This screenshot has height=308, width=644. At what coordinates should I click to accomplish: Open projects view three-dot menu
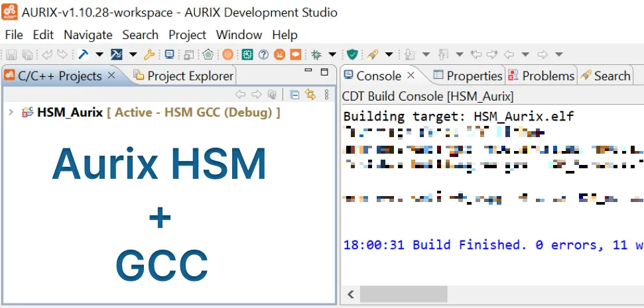[326, 95]
